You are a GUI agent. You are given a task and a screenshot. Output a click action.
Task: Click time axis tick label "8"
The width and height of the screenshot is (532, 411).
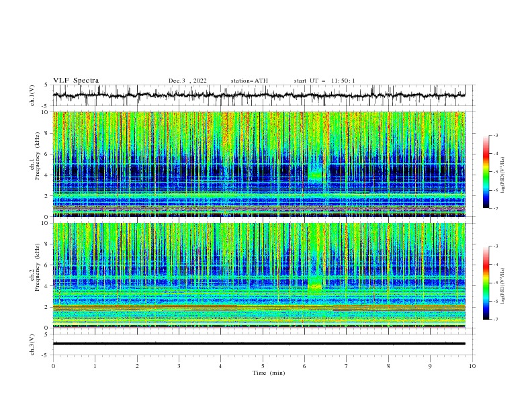388,366
